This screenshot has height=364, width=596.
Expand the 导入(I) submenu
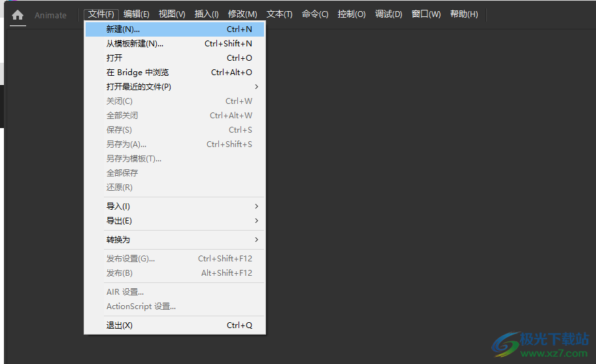174,207
